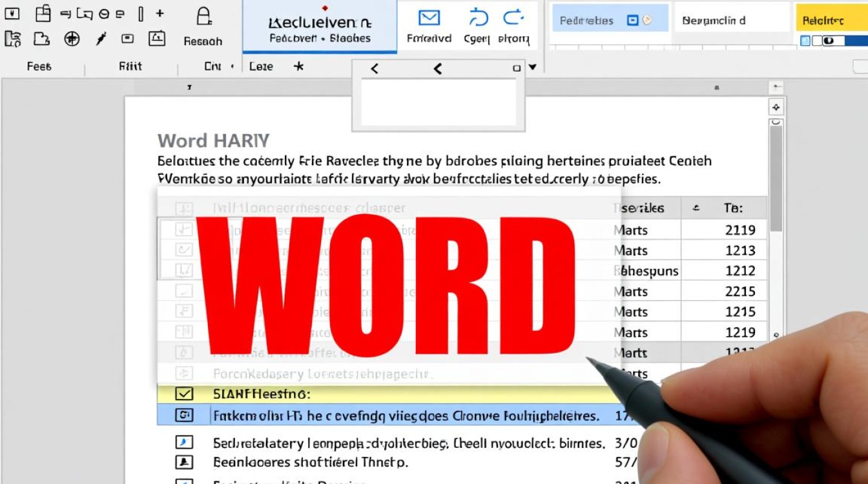
Task: Click the lock icon above Resaoh
Action: tap(204, 15)
